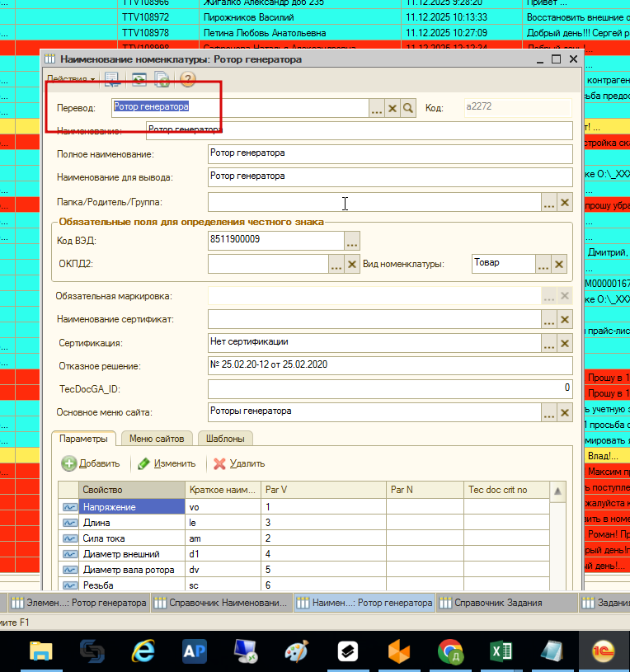This screenshot has width=630, height=672.
Task: Open the Действия menu
Action: coord(70,79)
